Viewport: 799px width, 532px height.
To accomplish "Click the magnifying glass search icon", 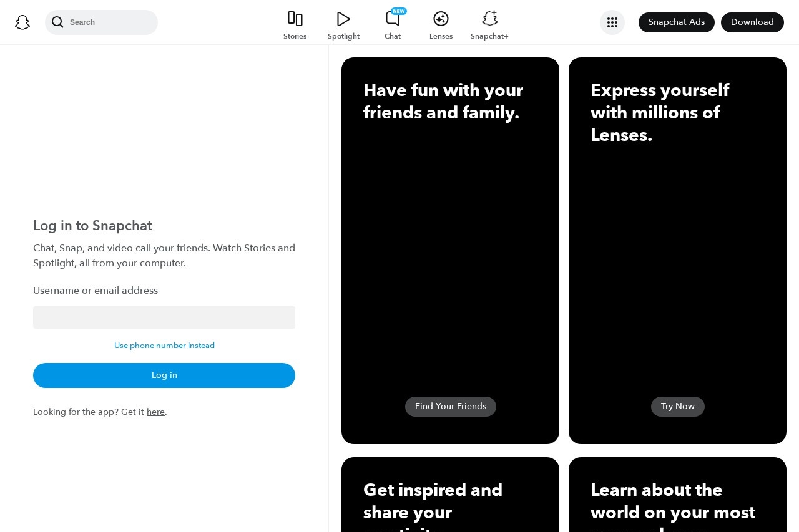I will click(x=57, y=22).
